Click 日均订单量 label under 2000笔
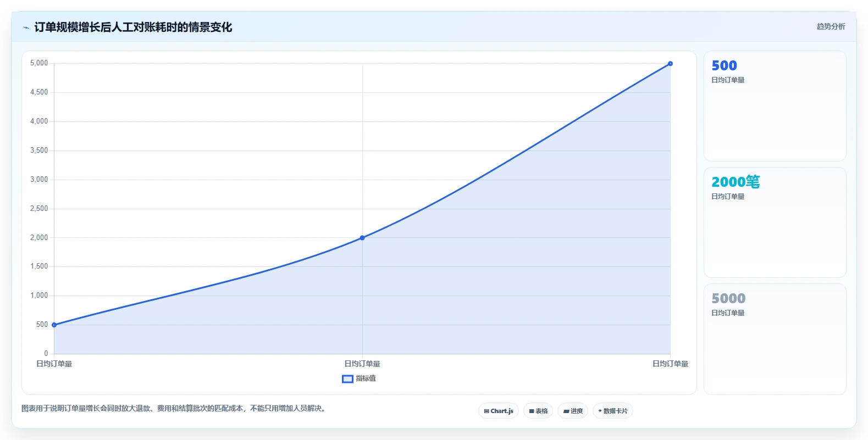Viewport: 868px width, 440px height. click(728, 197)
